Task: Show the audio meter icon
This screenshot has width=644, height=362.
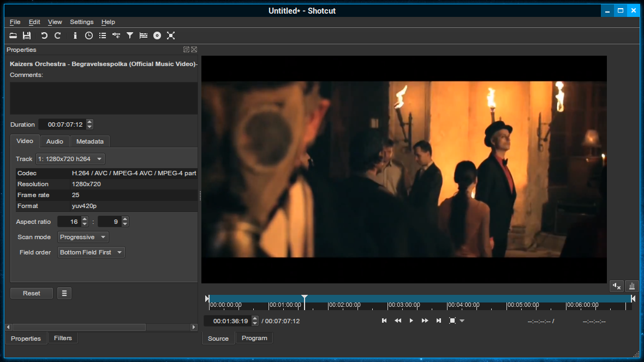Action: click(631, 287)
